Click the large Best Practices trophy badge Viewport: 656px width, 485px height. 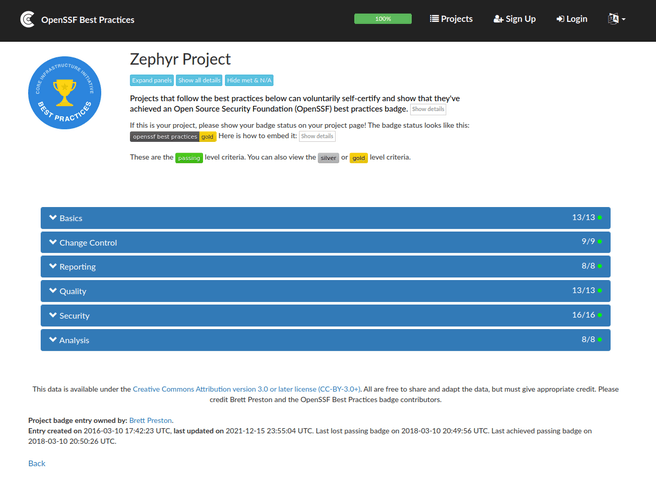point(64,93)
